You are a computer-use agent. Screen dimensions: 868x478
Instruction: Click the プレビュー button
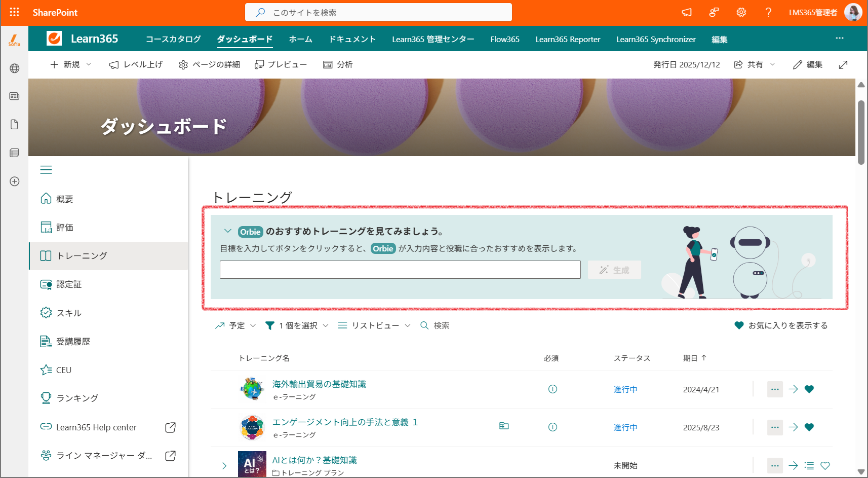[281, 64]
